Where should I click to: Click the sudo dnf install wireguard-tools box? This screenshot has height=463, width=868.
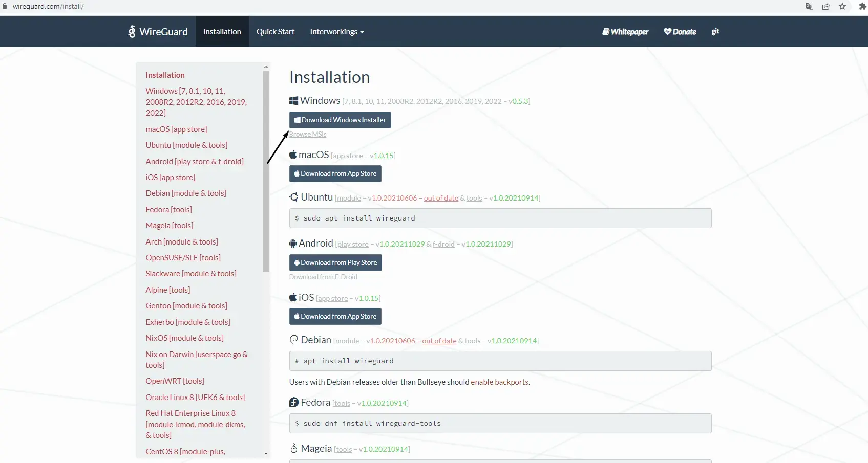[x=500, y=423]
